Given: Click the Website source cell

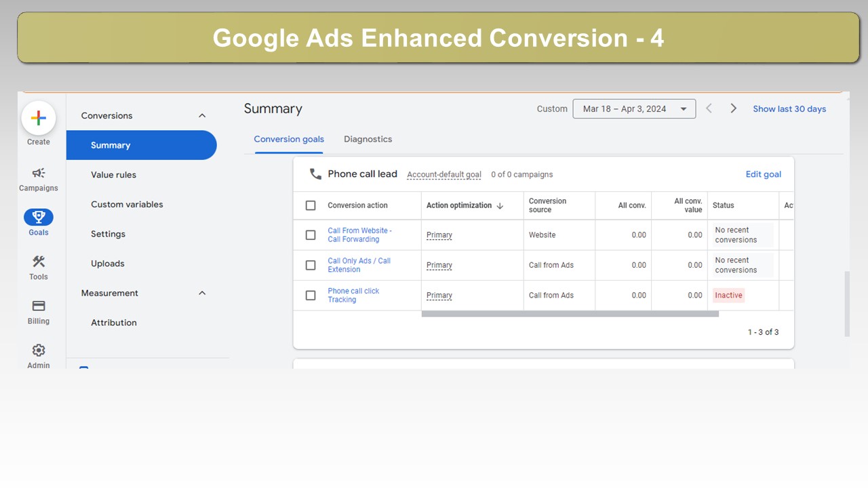Looking at the screenshot, I should pos(542,235).
